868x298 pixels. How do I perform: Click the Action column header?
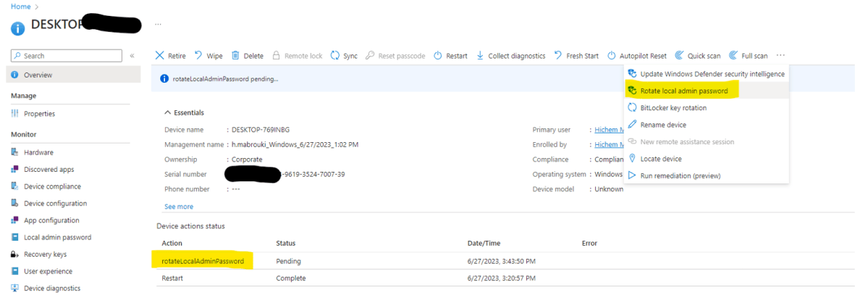[x=172, y=243]
